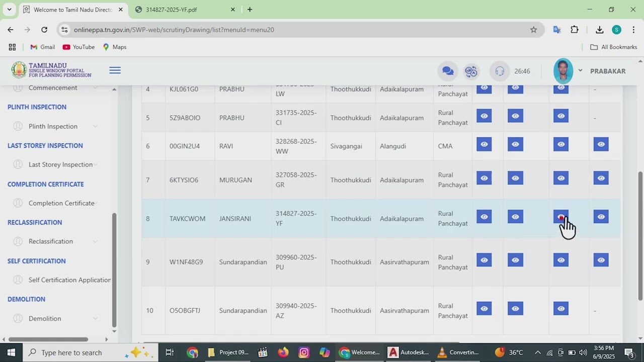Open a new browser tab
This screenshot has width=644, height=362.
point(250,10)
